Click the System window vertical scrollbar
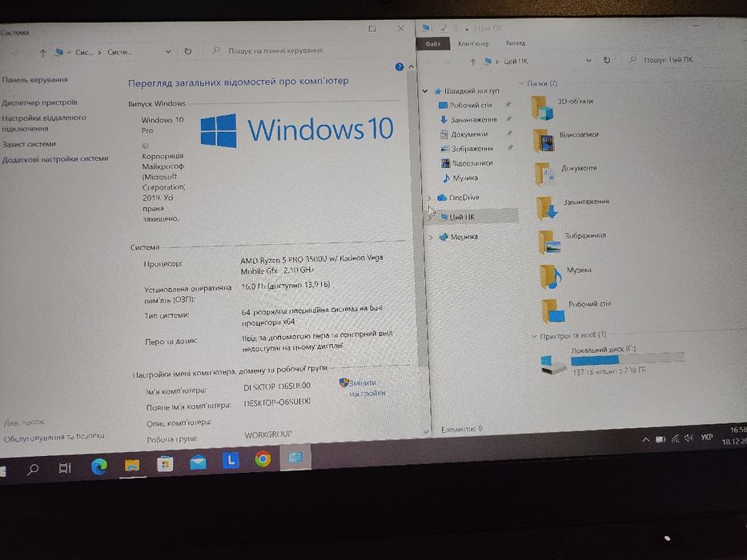The height and width of the screenshot is (560, 747). pyautogui.click(x=419, y=219)
